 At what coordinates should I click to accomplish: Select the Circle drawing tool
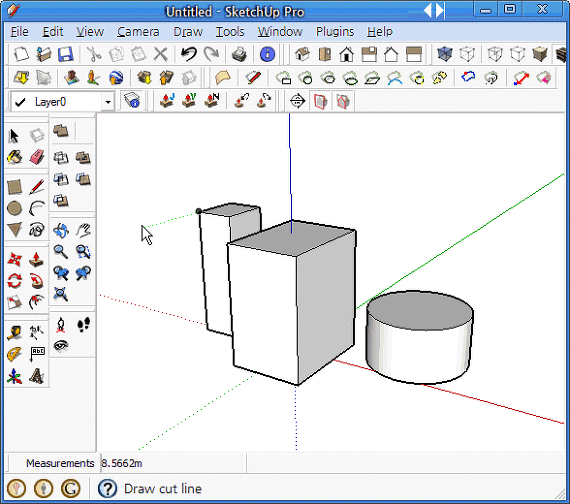pyautogui.click(x=15, y=209)
